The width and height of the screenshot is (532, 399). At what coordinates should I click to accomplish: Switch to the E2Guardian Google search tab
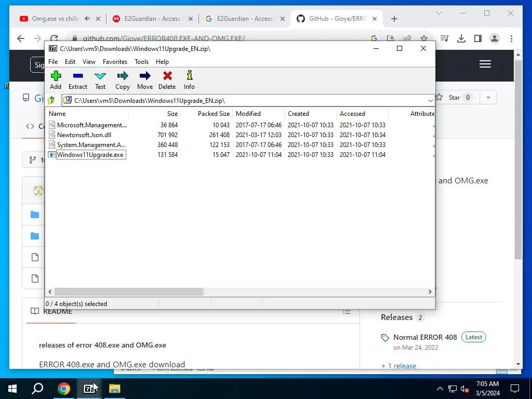(244, 19)
